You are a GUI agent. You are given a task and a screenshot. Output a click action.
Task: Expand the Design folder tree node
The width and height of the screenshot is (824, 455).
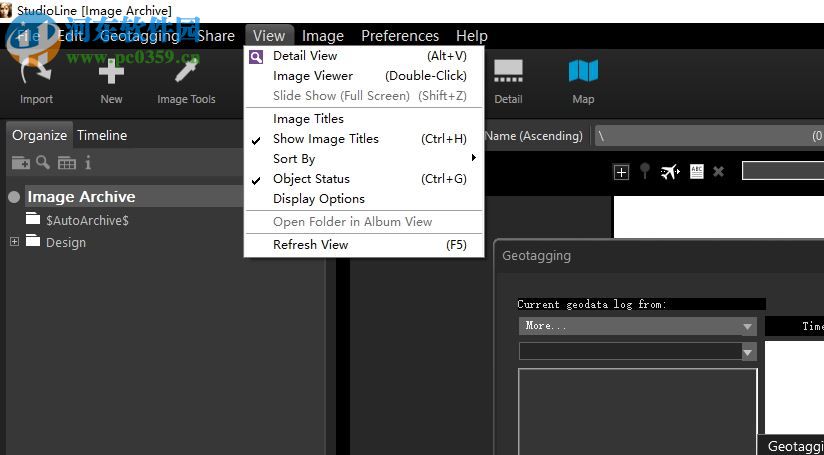coord(15,241)
